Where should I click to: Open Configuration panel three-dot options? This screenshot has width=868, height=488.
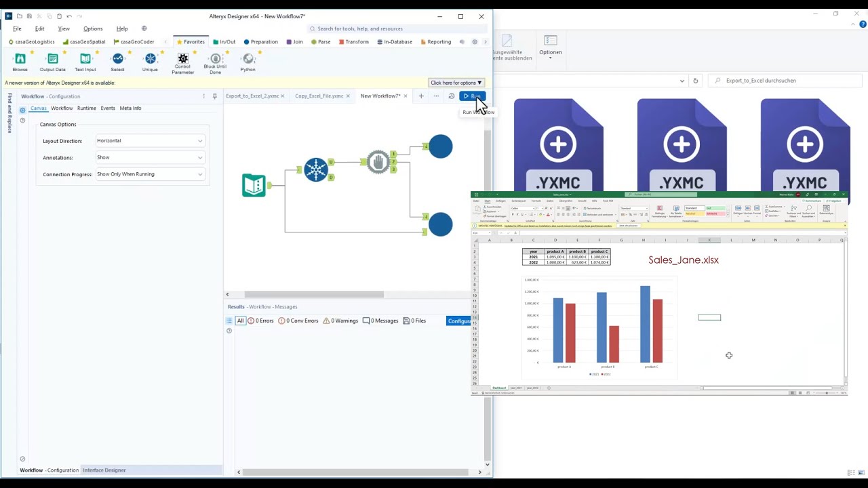click(x=203, y=96)
